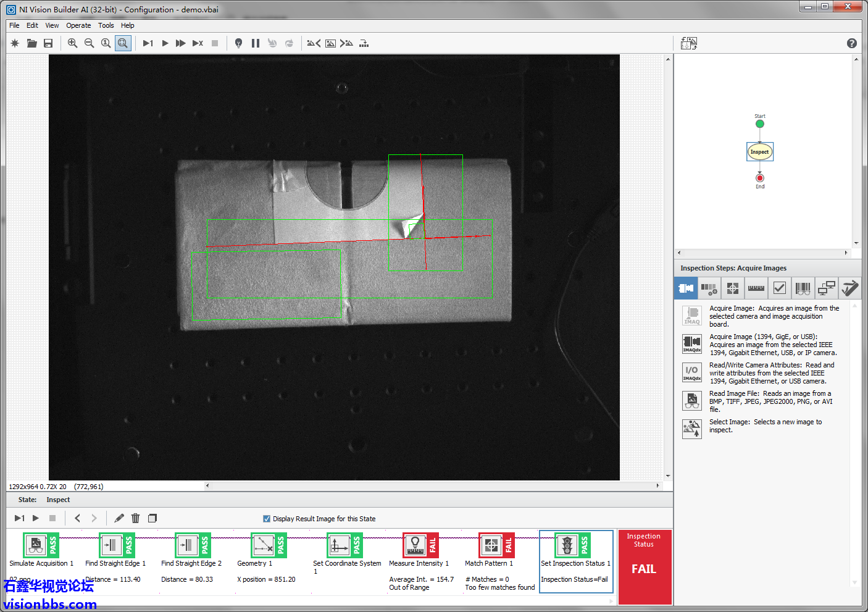Viewport: 868px width, 612px height.
Task: Select the Geometry 1 step
Action: click(x=269, y=545)
